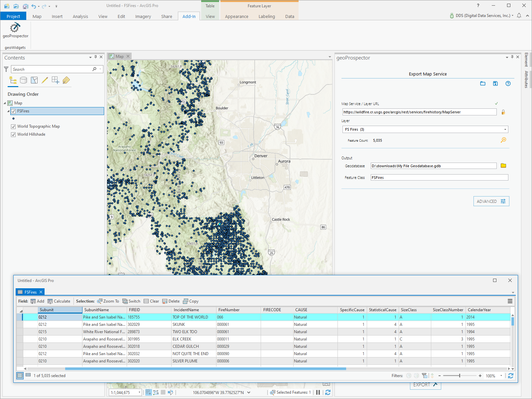
Task: Click the table zoom-in plus button
Action: tap(480, 376)
